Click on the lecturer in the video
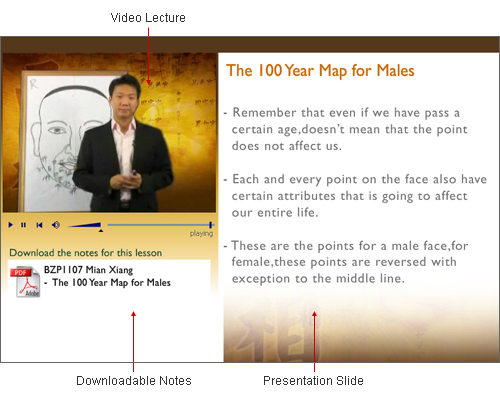The height and width of the screenshot is (400, 500). (123, 143)
